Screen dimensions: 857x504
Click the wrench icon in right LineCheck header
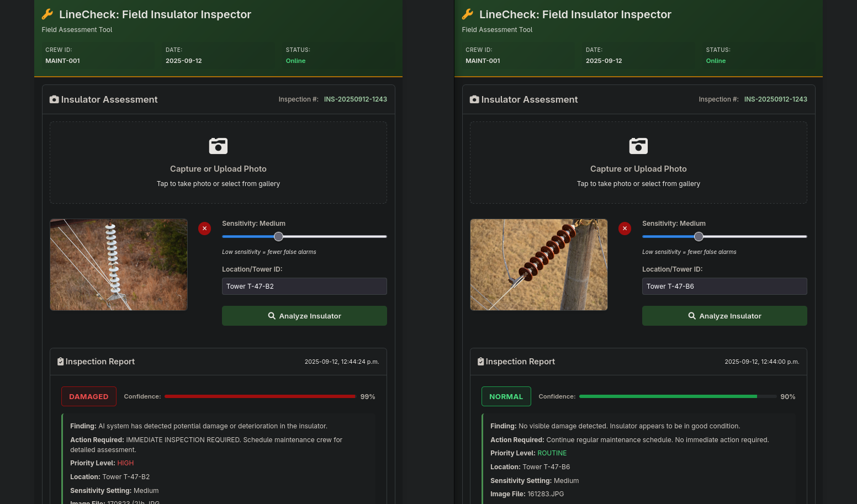[x=468, y=14]
